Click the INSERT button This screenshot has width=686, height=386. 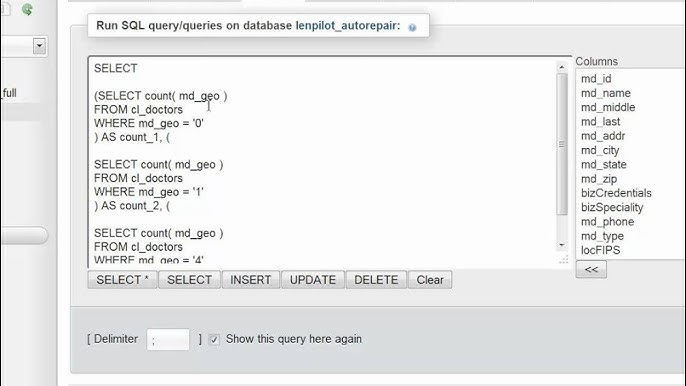[x=251, y=280]
